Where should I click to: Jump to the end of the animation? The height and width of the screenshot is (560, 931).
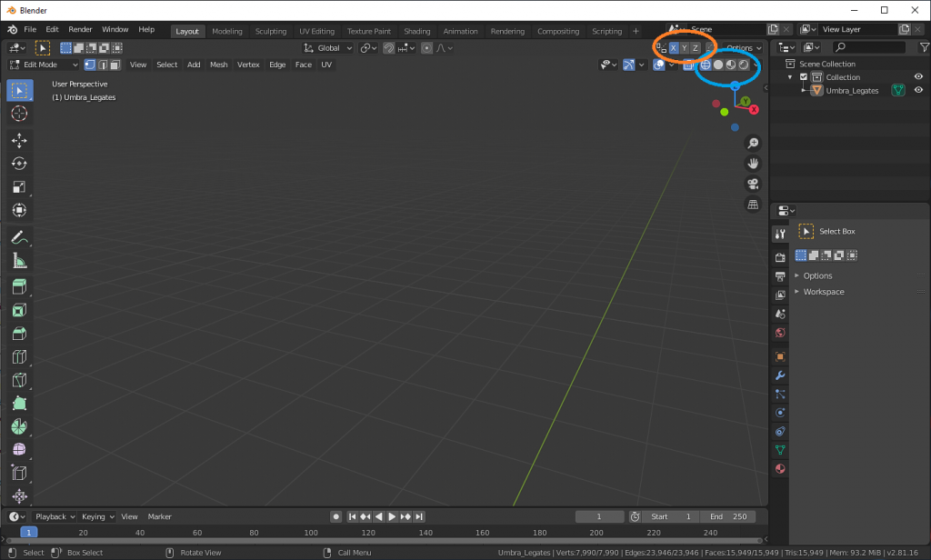click(419, 516)
